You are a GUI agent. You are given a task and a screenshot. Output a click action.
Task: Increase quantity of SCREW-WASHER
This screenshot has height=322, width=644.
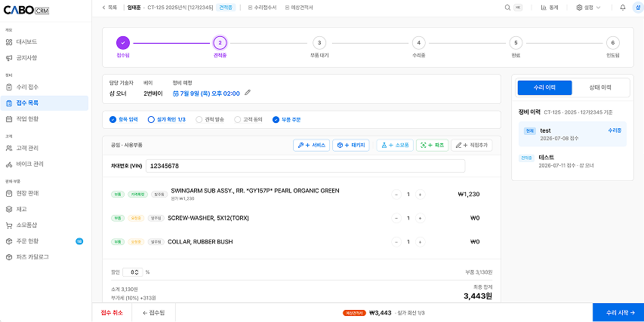click(x=420, y=218)
